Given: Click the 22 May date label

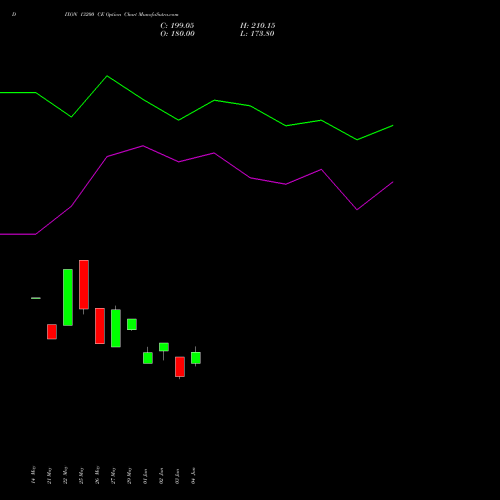Looking at the screenshot, I should pos(65,475).
